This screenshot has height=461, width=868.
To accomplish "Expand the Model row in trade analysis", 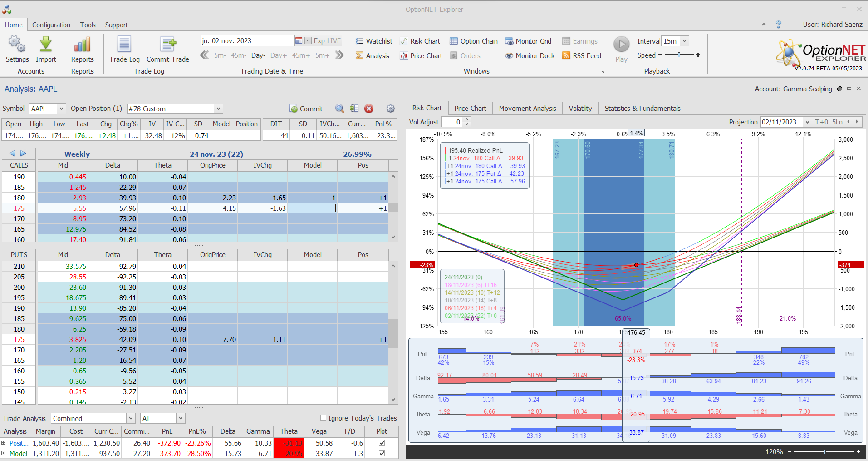I will [4, 453].
